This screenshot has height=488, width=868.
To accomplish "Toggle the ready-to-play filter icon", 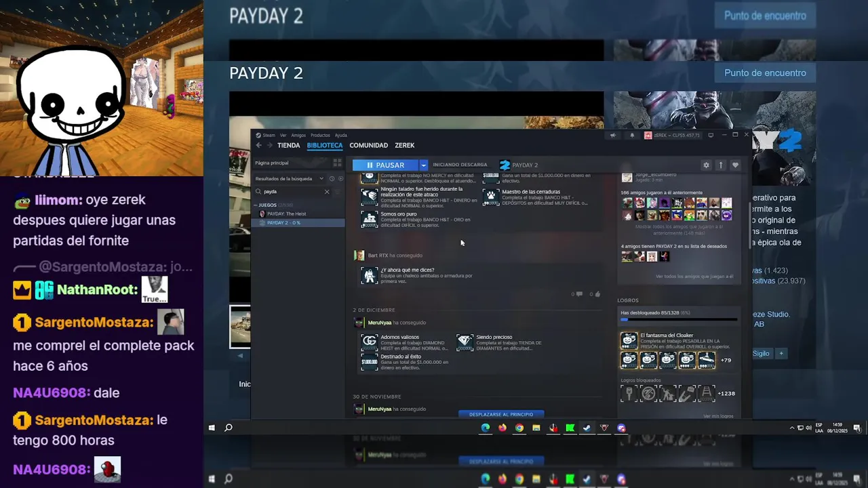I will click(x=340, y=178).
